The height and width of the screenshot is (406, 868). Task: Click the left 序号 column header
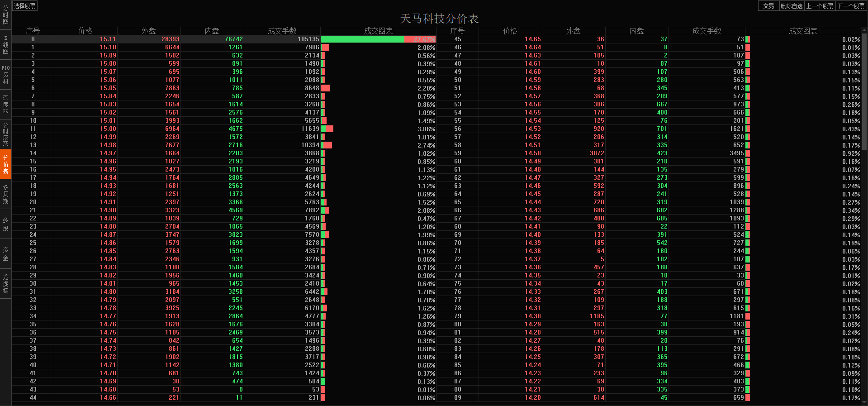pos(33,31)
